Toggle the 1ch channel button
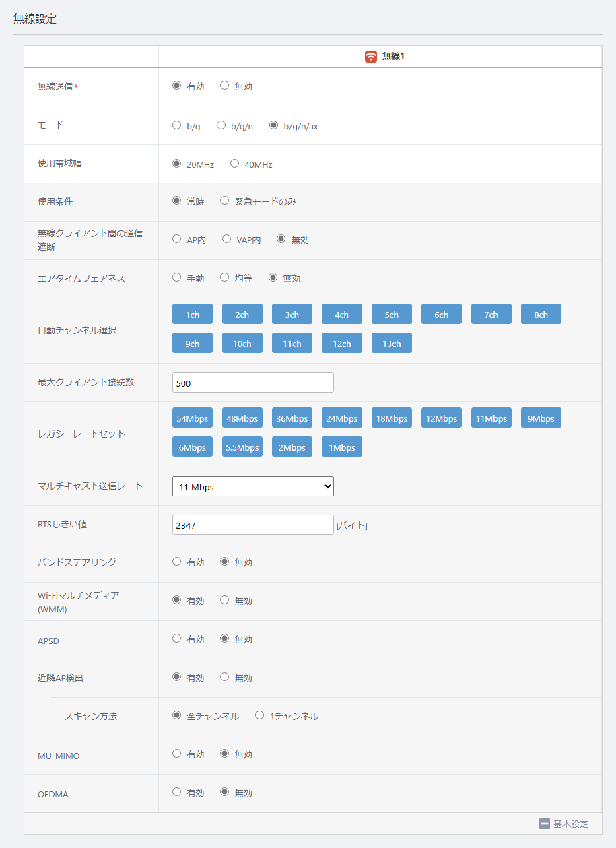This screenshot has width=616, height=848. tap(193, 315)
